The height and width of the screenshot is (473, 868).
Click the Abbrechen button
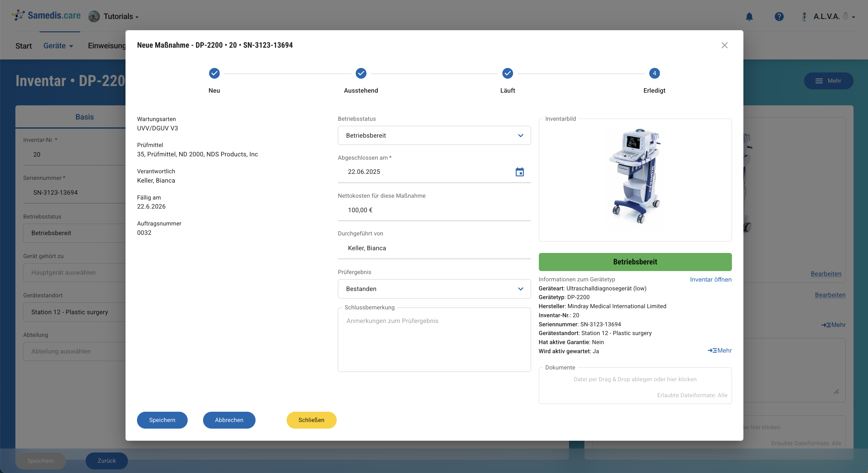229,420
